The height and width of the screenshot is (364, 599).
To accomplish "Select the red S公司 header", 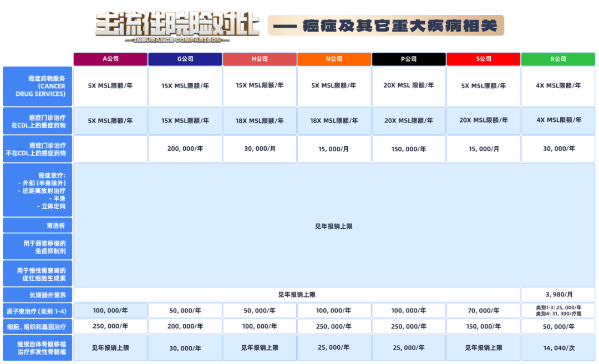I will (484, 58).
